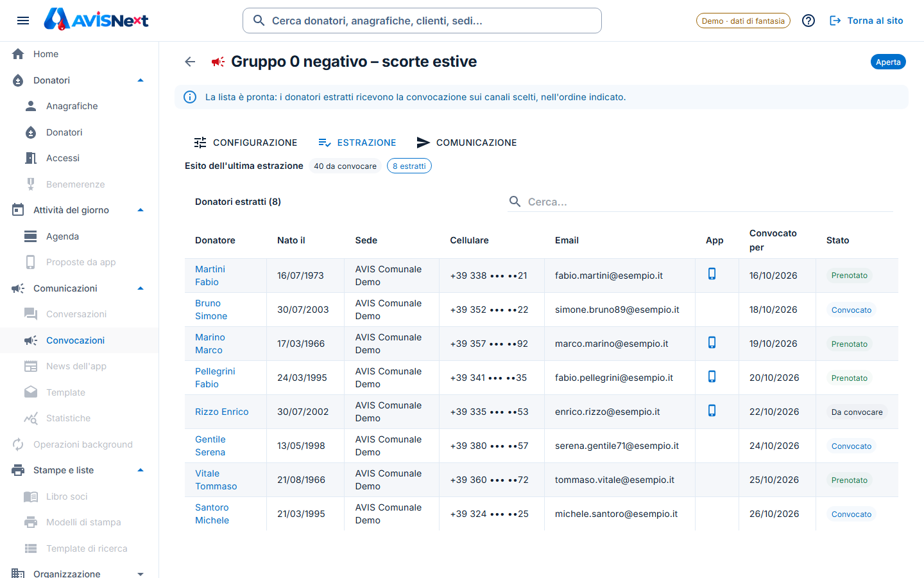Click the 8 estratti chip

409,166
